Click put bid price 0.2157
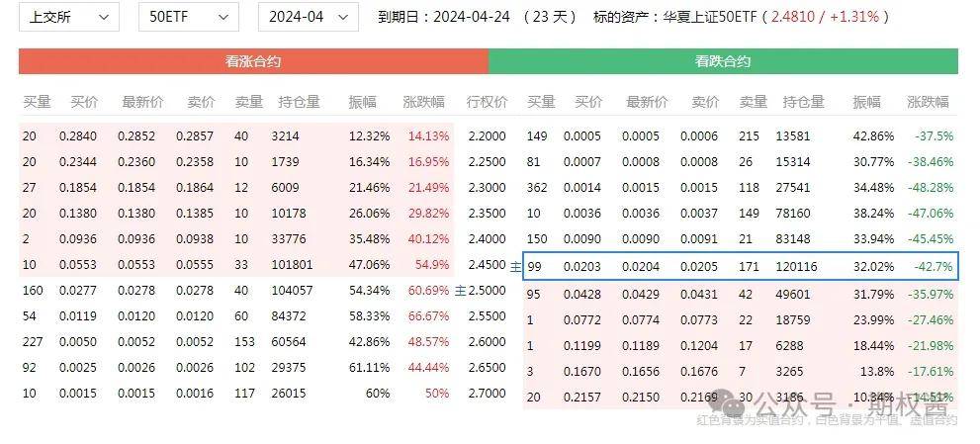This screenshot has width=980, height=444. click(581, 398)
